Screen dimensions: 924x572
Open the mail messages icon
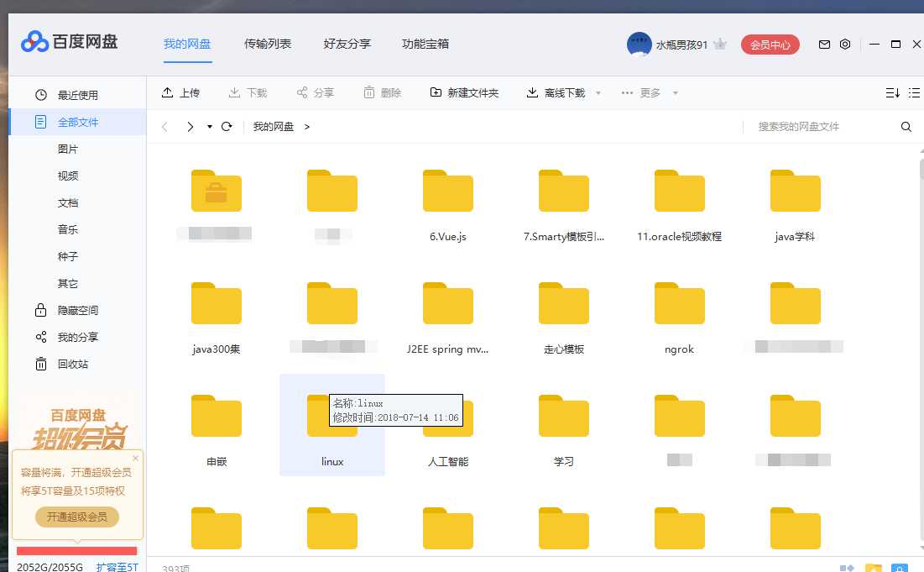tap(824, 45)
